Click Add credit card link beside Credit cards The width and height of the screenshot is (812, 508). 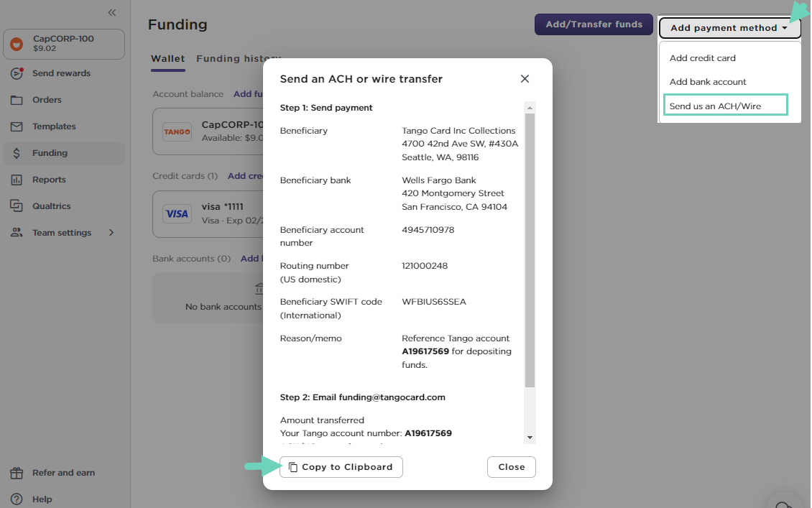246,176
